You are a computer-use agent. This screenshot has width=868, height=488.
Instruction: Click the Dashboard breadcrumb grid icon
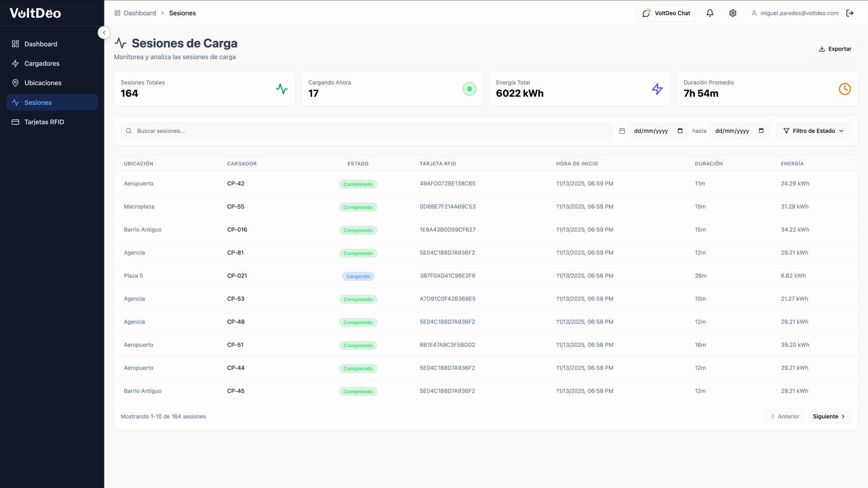tap(118, 13)
